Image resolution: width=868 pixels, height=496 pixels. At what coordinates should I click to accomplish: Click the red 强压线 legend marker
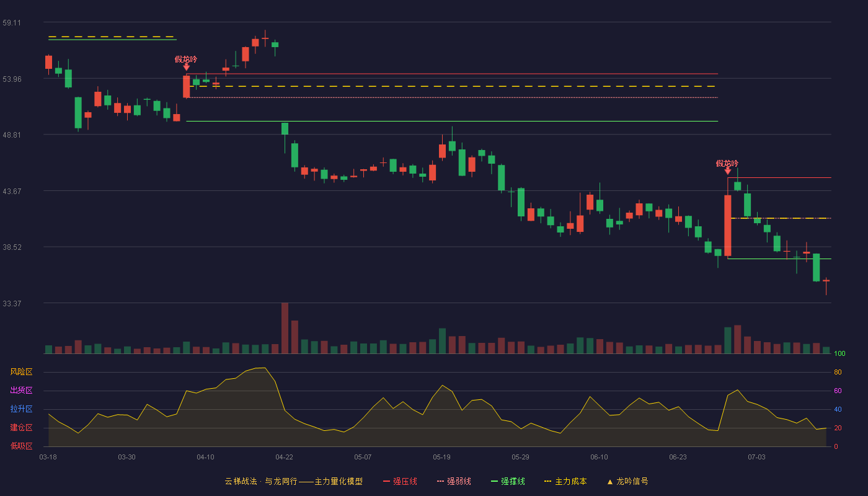[386, 482]
